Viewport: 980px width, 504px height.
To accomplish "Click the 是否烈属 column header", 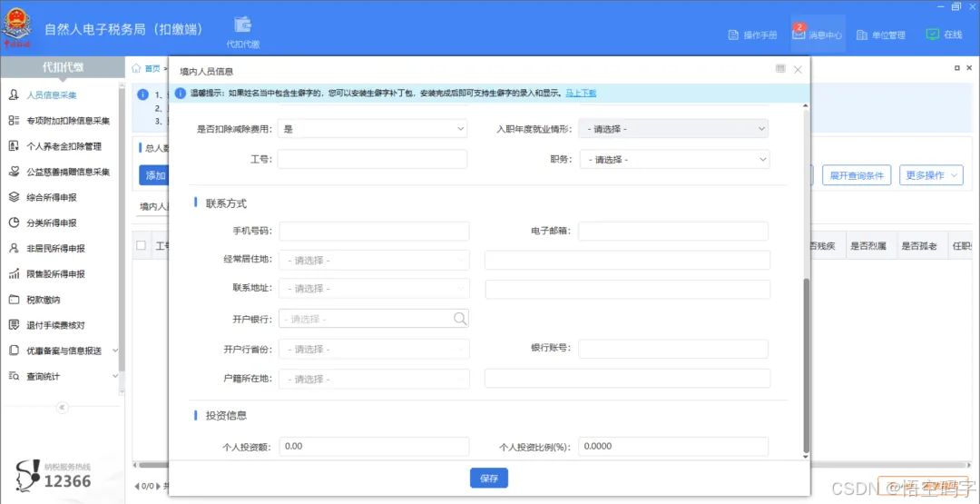I will coord(868,246).
